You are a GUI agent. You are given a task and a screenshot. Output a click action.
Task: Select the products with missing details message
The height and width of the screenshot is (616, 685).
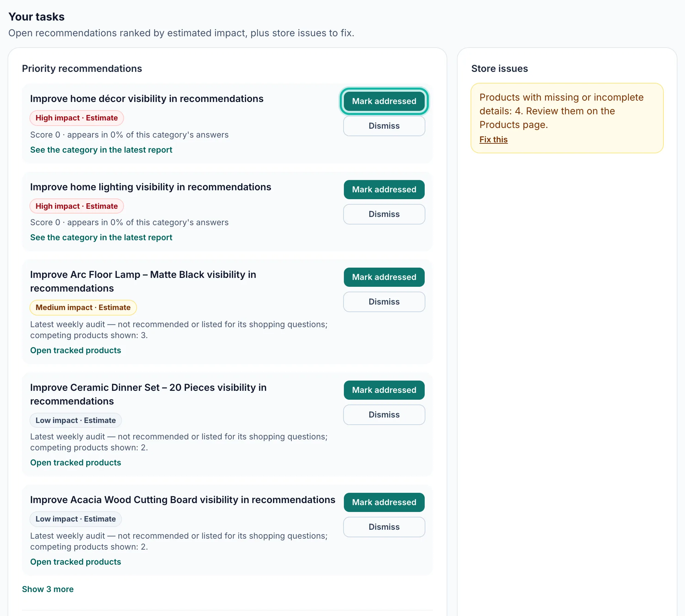click(561, 111)
